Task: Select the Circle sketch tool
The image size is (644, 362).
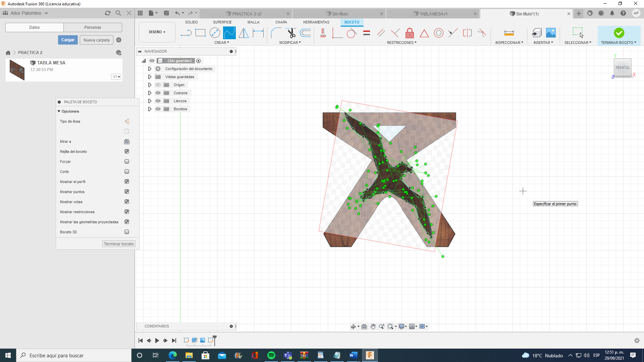Action: click(215, 33)
